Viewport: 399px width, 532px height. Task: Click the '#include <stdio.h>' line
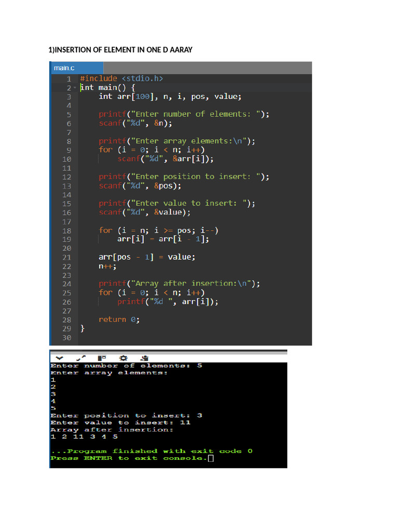pyautogui.click(x=122, y=78)
